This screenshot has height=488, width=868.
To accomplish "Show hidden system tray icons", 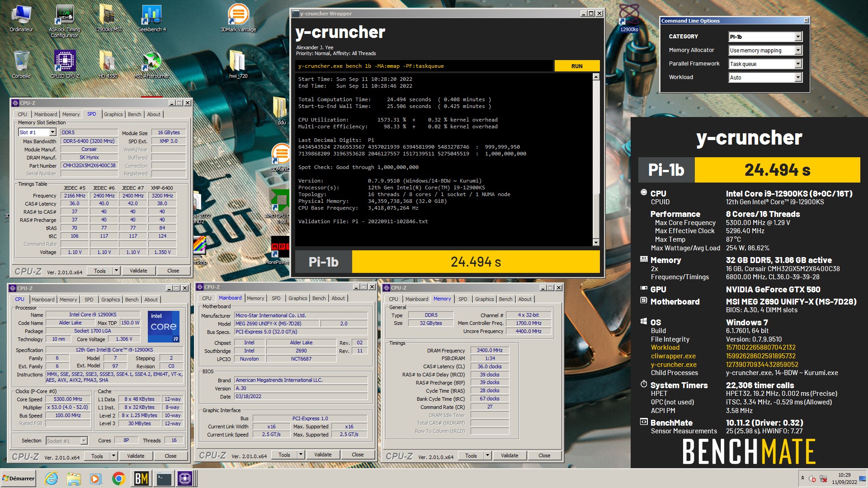I will click(802, 478).
